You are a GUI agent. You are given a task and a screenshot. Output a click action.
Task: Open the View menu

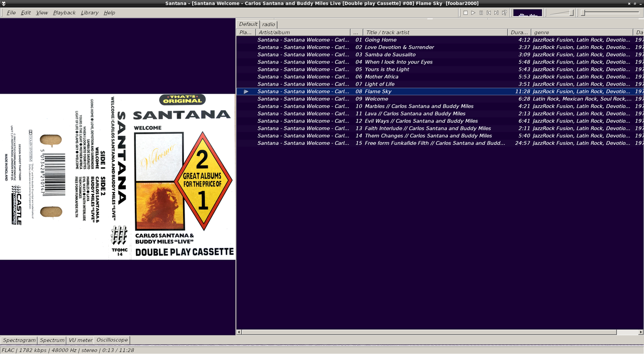[x=42, y=13]
